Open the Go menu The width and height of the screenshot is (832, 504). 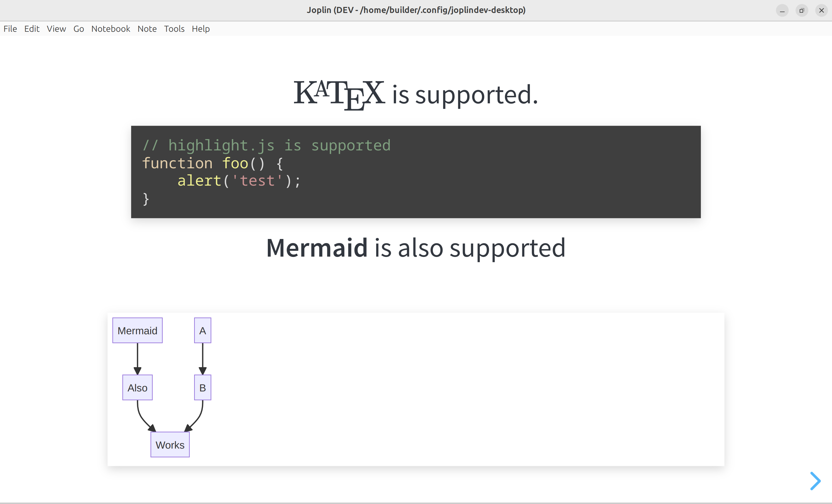[78, 29]
